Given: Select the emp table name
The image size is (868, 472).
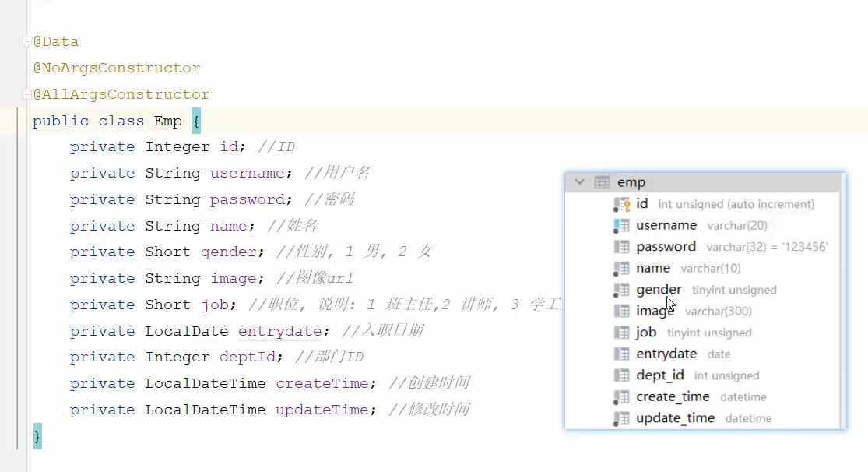Looking at the screenshot, I should [x=631, y=182].
